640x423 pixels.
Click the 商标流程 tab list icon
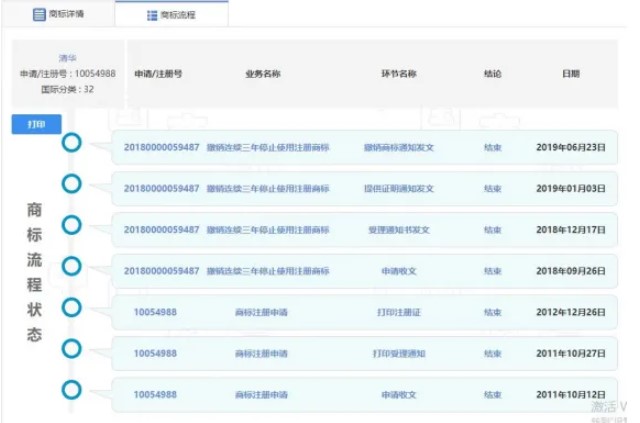[x=152, y=16]
